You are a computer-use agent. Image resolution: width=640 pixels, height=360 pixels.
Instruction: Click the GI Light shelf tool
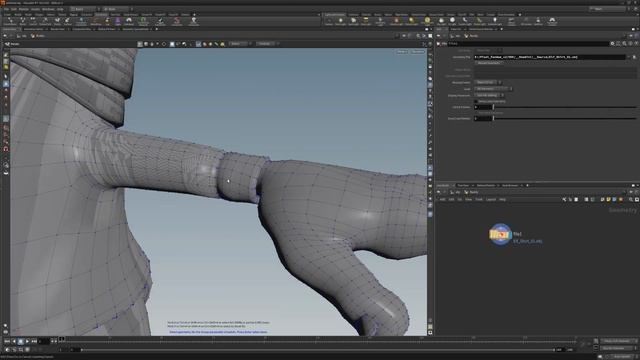tap(452, 21)
